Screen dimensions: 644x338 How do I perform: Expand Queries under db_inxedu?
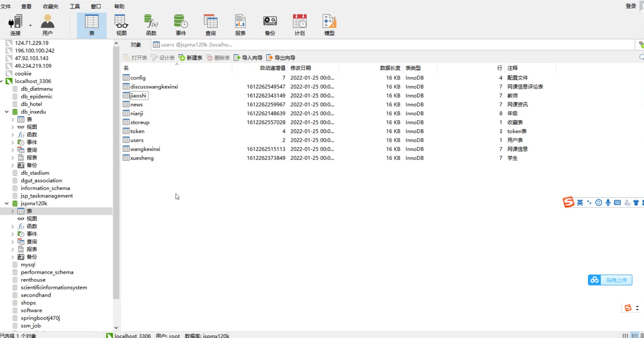click(x=13, y=150)
